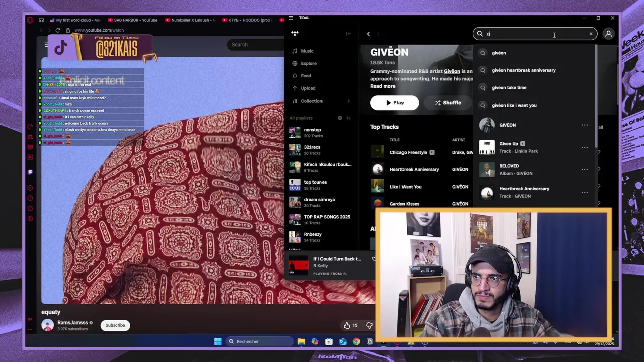644x362 pixels.
Task: Select 'givēon heartbreak anniversary' suggestion
Action: (523, 70)
